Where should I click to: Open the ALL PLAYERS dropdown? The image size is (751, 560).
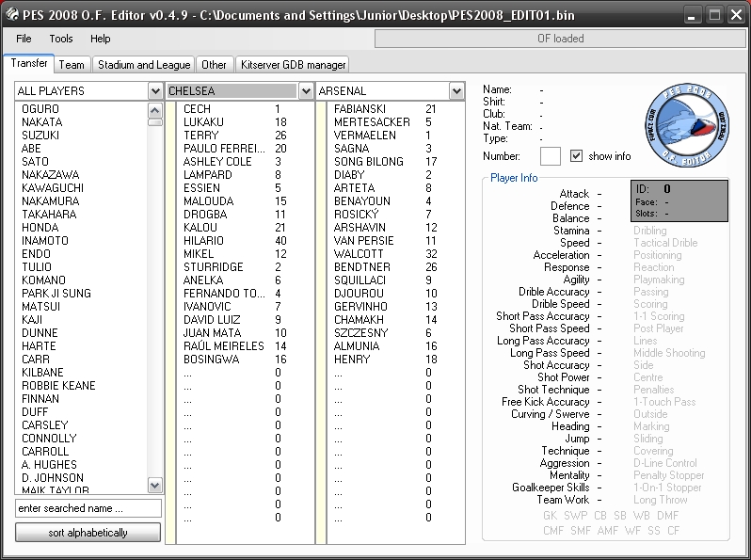tap(155, 91)
